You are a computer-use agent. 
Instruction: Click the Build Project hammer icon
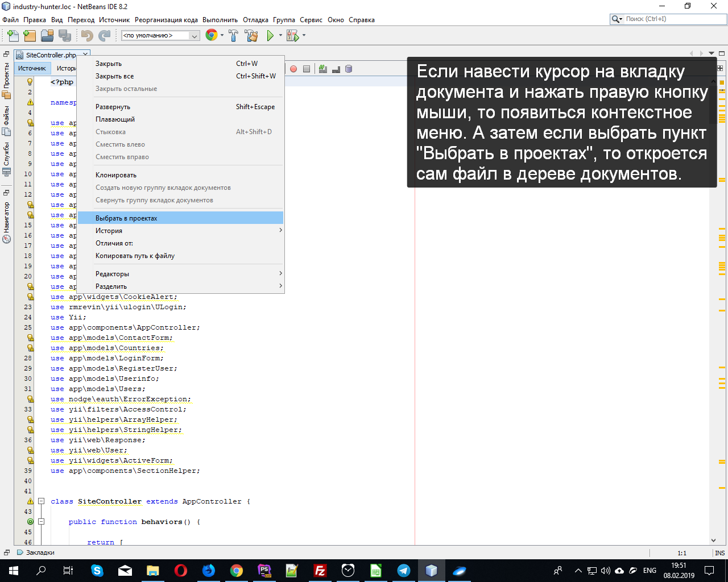coord(233,36)
